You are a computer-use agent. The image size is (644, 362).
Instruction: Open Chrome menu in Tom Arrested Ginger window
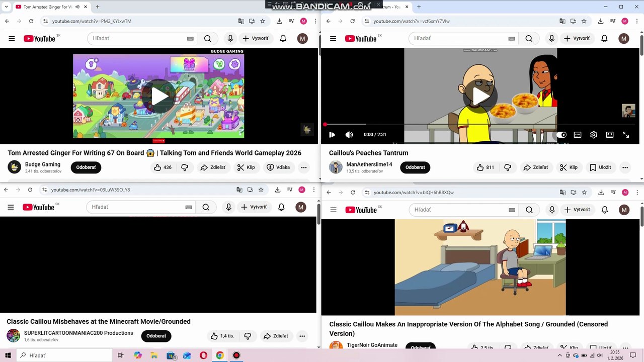click(315, 21)
